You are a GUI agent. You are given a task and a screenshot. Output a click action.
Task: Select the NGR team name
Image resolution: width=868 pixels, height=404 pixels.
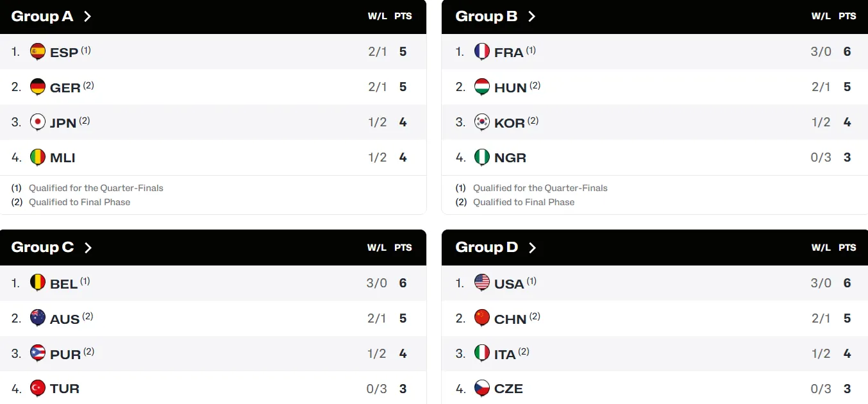point(510,158)
